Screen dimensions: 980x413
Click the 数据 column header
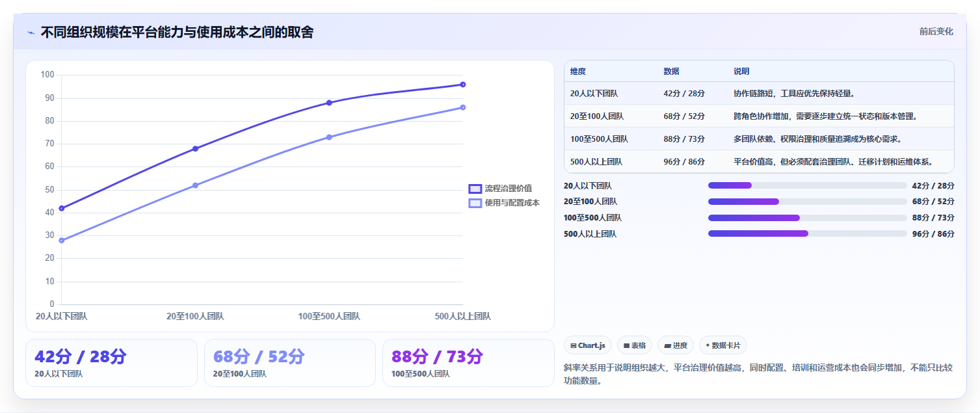point(671,72)
